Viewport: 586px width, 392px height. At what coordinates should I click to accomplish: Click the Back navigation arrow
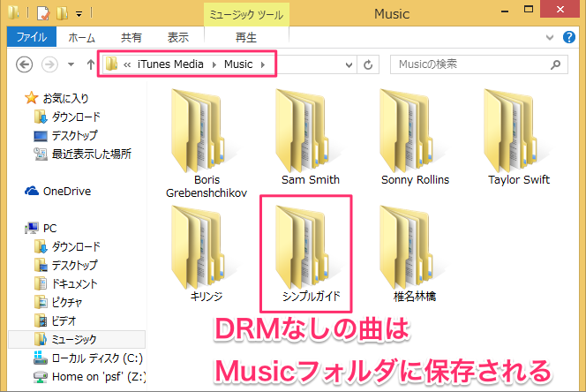pos(25,64)
